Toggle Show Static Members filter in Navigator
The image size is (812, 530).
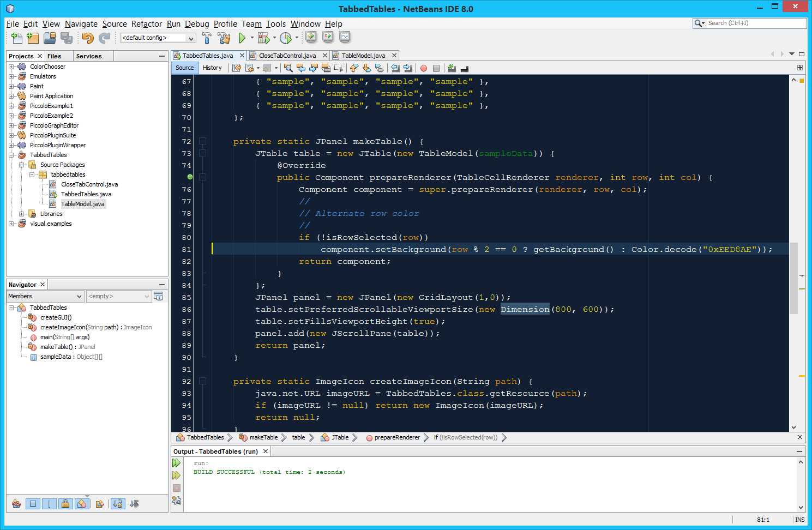click(49, 504)
